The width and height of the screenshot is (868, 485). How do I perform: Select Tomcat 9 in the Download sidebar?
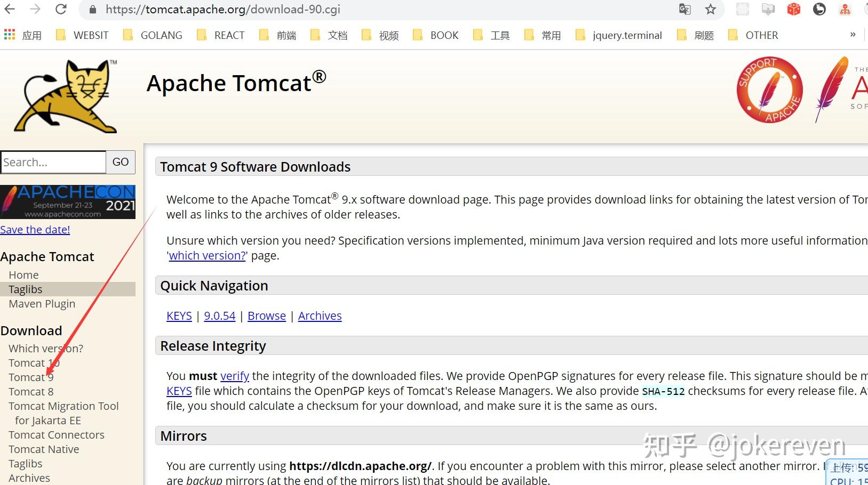point(30,377)
